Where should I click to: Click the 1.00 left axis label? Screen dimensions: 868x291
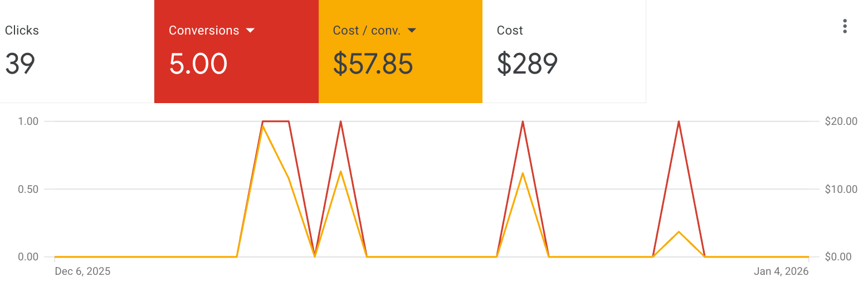(x=28, y=121)
